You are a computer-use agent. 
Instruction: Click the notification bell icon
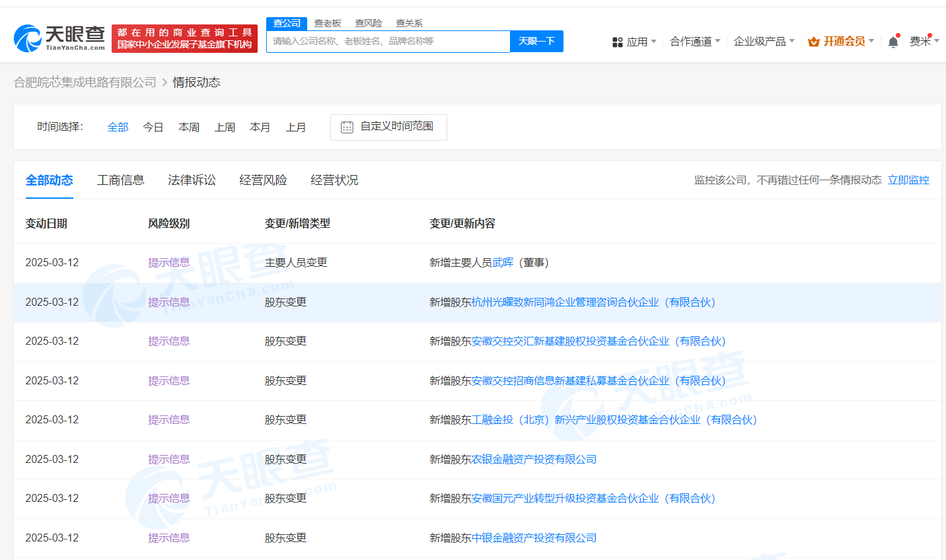(893, 42)
